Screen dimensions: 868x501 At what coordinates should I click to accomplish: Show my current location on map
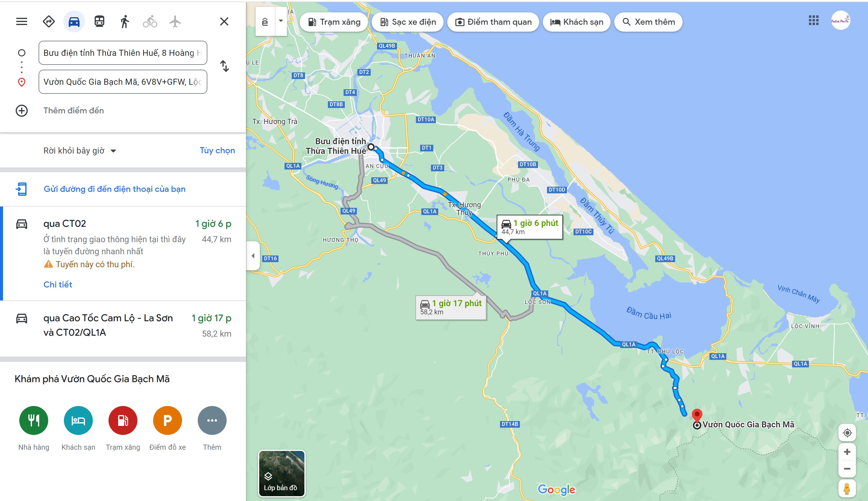[847, 433]
